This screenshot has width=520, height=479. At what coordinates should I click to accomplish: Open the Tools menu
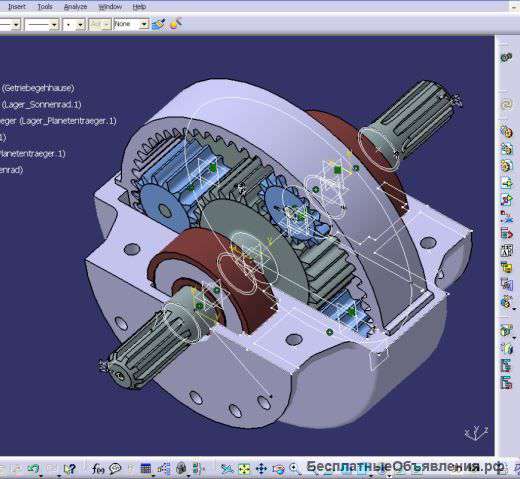(45, 6)
